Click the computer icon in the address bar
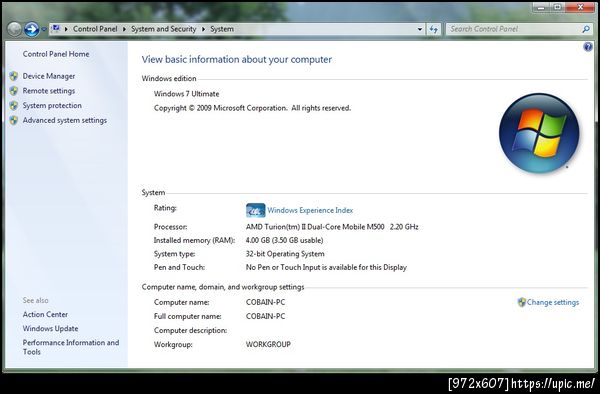The width and height of the screenshot is (600, 394). coord(56,29)
